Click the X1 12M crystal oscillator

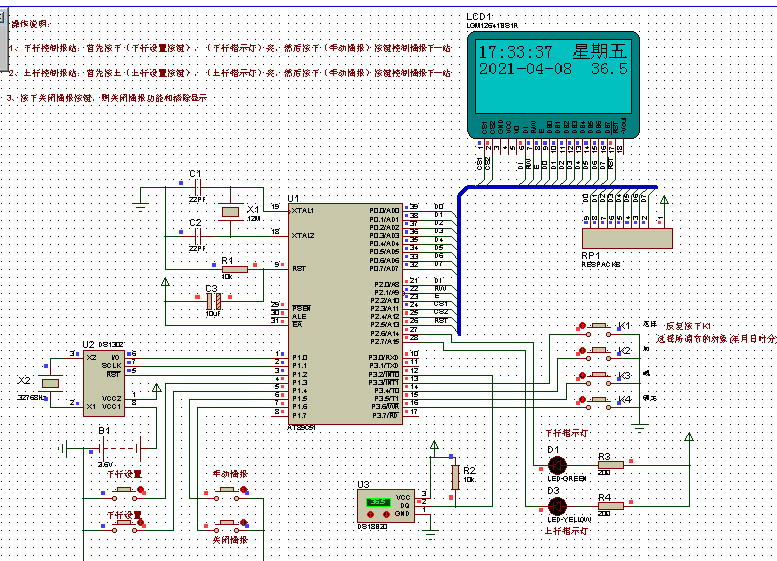tap(230, 212)
